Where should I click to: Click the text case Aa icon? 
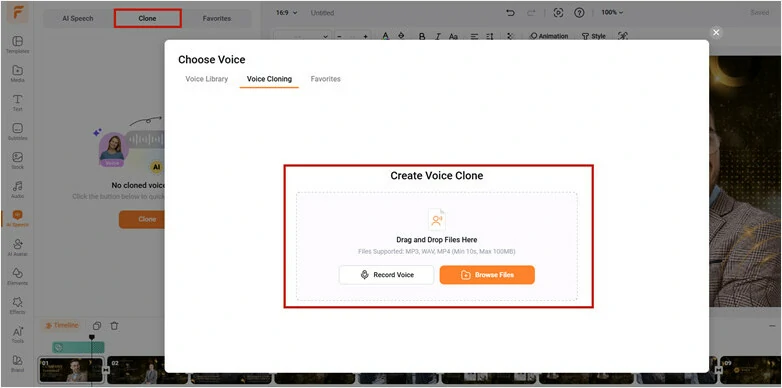click(x=453, y=36)
